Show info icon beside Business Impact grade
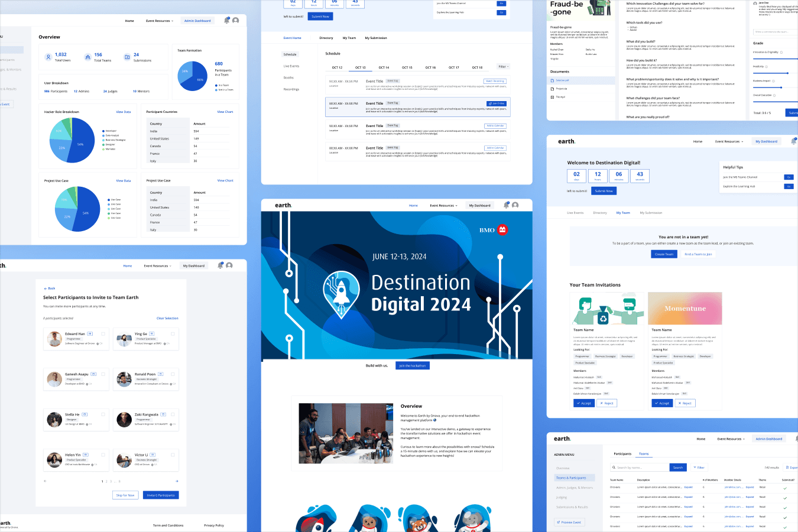The width and height of the screenshot is (798, 532). point(774,81)
